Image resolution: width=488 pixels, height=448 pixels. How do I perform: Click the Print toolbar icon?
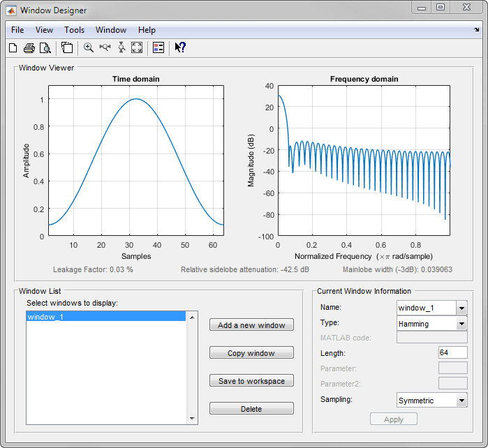pyautogui.click(x=29, y=48)
